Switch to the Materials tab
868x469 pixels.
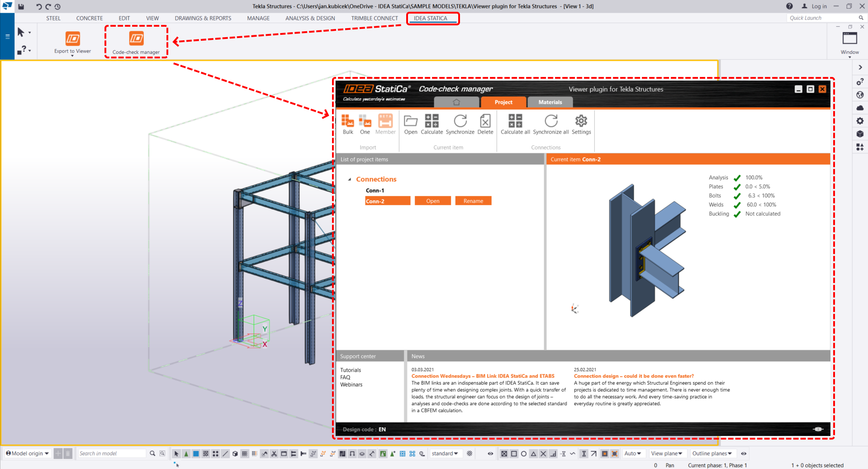550,102
